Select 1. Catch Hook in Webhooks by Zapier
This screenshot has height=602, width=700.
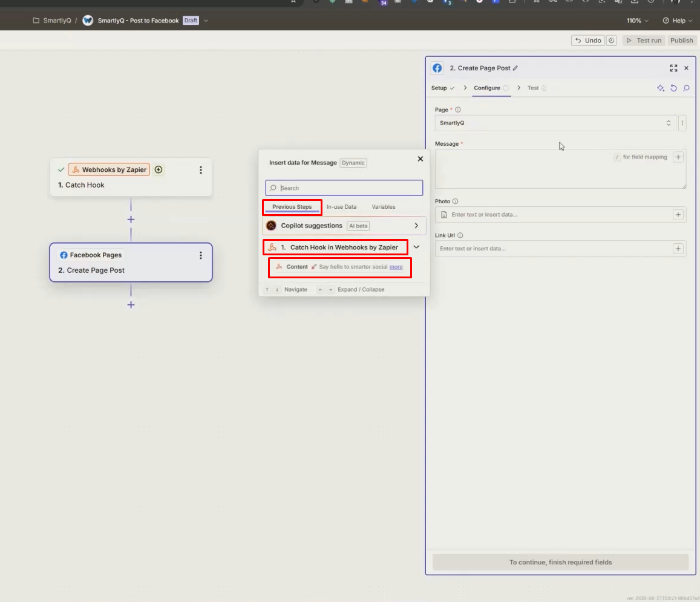click(x=335, y=247)
